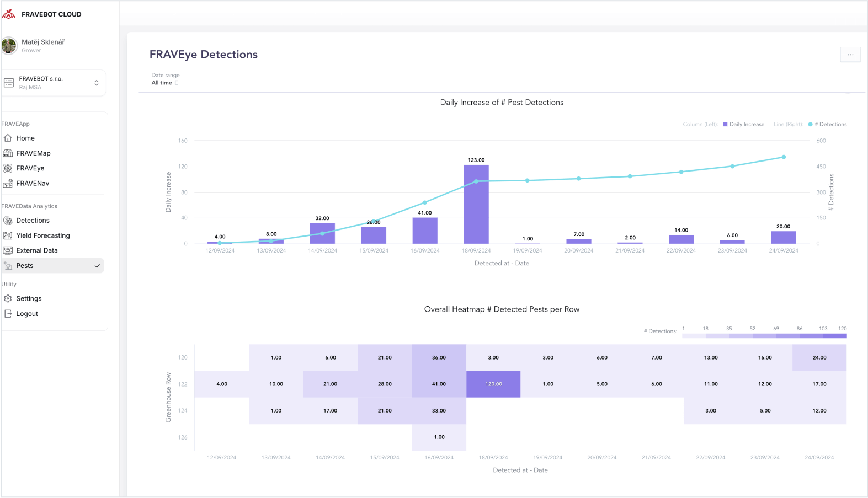868x498 pixels.
Task: Click the heatmap color scale legend
Action: coord(764,335)
